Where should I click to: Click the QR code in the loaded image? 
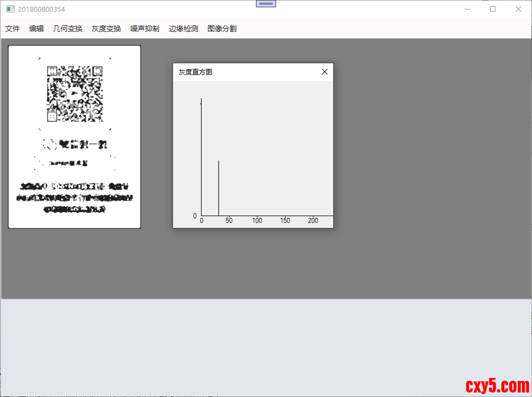click(74, 94)
